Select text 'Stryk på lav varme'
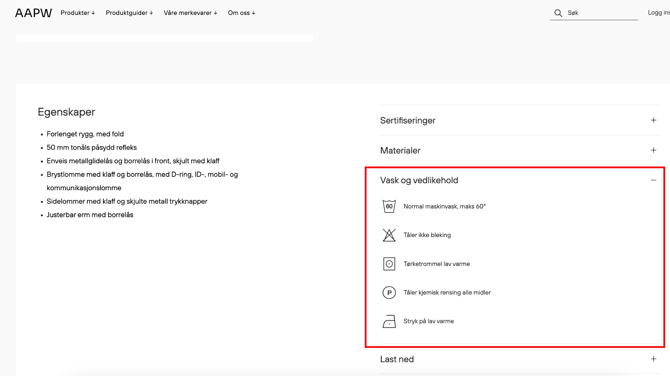 429,321
